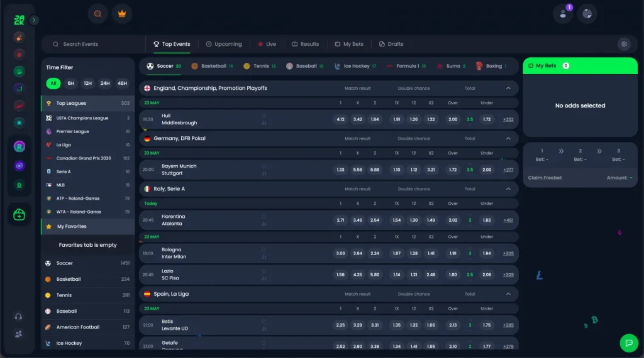Open Canadian Grand Prix 2026 league
This screenshot has height=358, width=644.
[88, 158]
